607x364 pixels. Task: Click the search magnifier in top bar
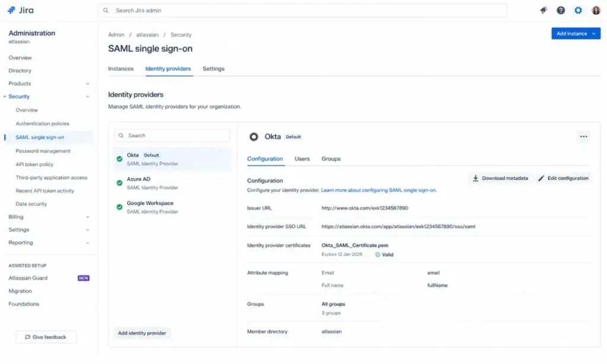(106, 11)
